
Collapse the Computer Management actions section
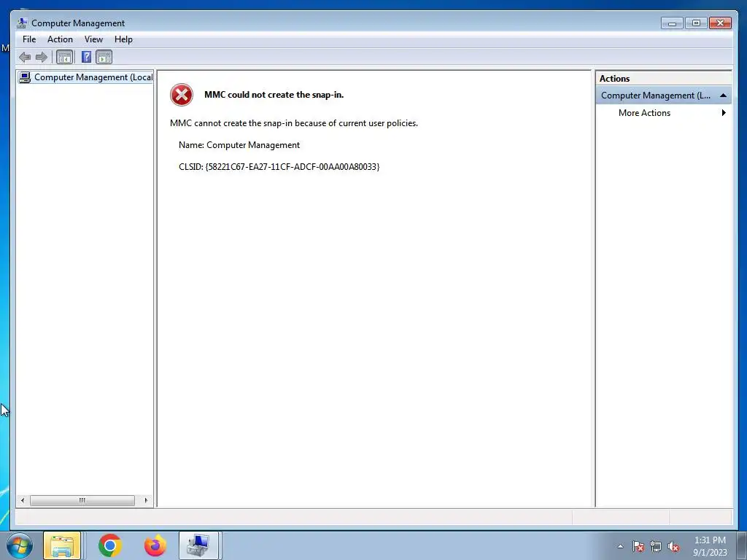(x=723, y=96)
